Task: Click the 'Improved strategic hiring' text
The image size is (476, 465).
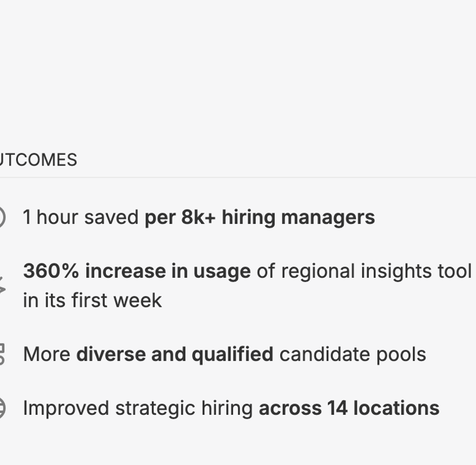Action: 138,409
